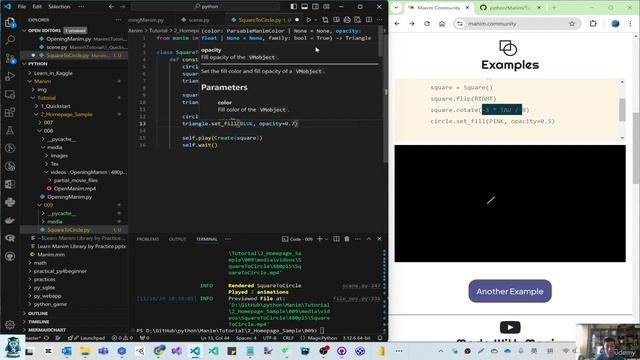This screenshot has height=360, width=640.
Task: Select the TERMINAL panel tab
Action: tap(207, 239)
